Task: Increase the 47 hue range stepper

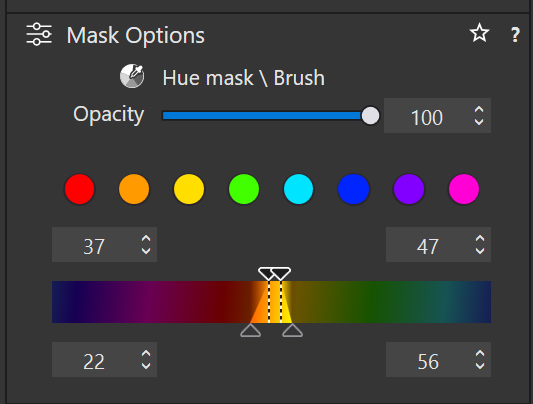Action: click(480, 238)
